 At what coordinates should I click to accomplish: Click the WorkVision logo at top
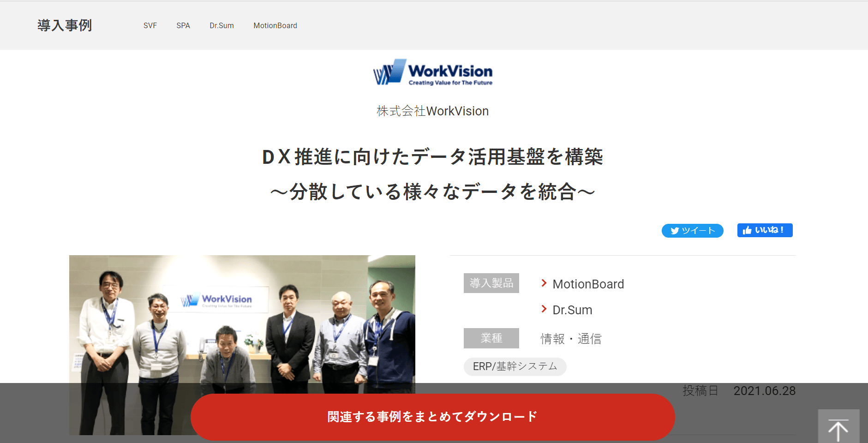tap(433, 72)
